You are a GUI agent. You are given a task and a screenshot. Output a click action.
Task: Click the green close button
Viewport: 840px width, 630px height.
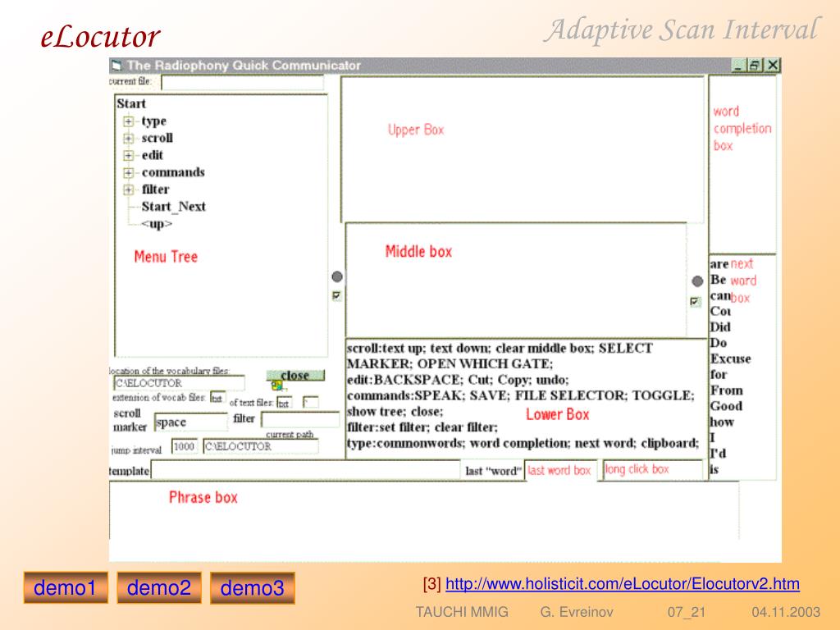pyautogui.click(x=295, y=375)
